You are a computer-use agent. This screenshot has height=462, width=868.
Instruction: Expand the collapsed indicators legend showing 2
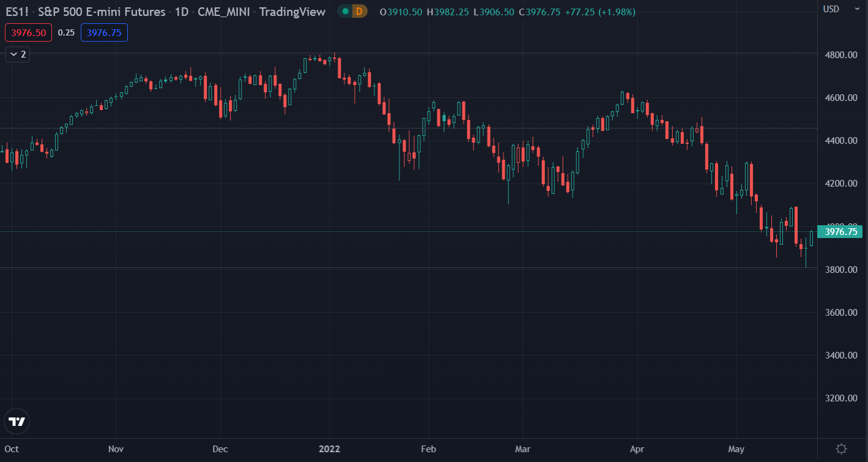(18, 54)
